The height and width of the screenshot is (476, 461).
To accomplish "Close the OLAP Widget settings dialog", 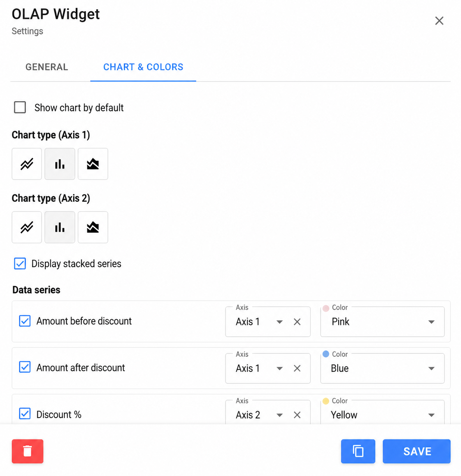I will [x=439, y=21].
